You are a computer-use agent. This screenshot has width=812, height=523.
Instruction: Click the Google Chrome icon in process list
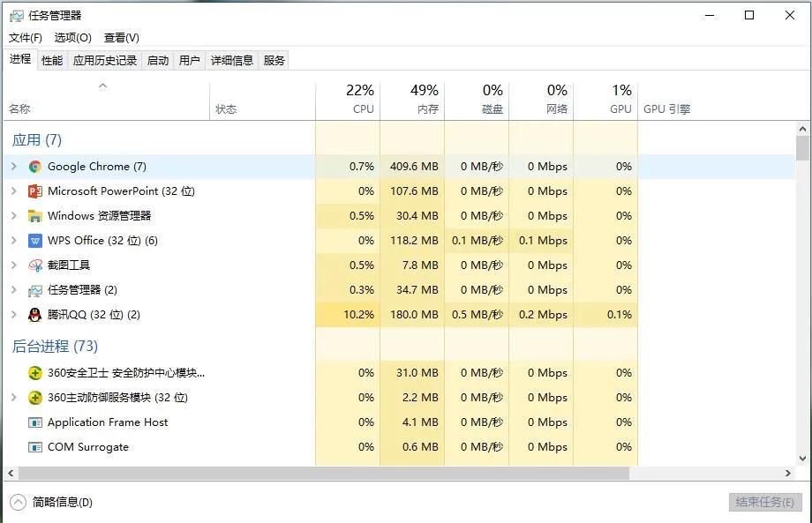click(x=35, y=167)
